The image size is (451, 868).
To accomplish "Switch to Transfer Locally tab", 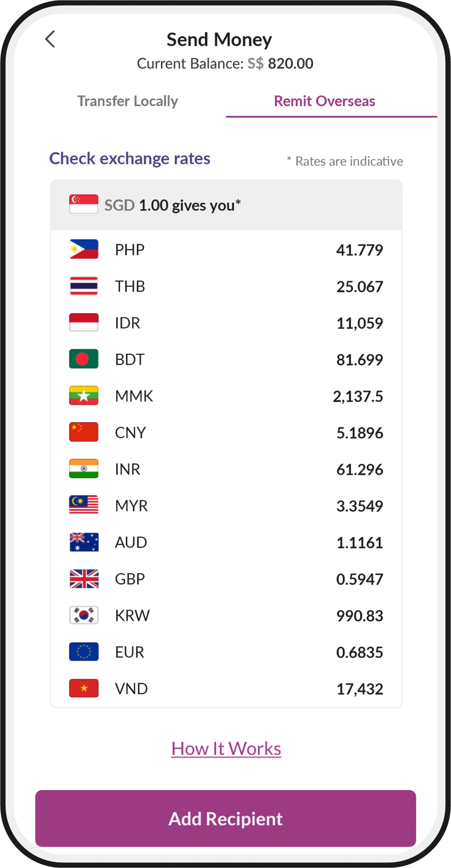I will click(x=128, y=101).
